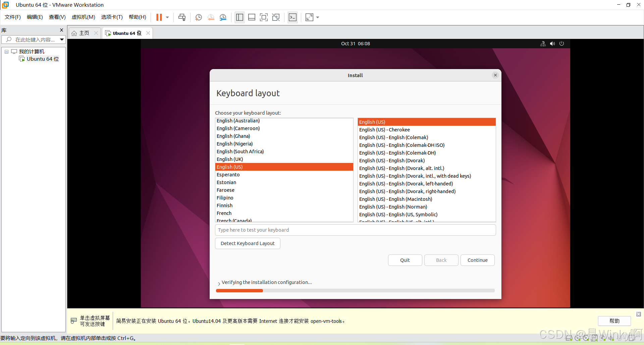Image resolution: width=644 pixels, height=345 pixels.
Task: Open the Ubuntu power menu icon
Action: point(562,44)
